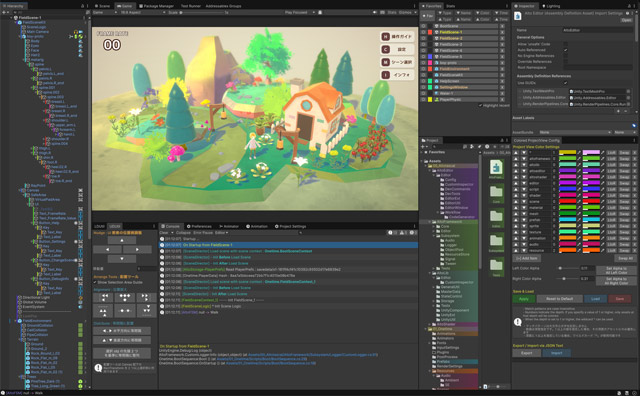This screenshot has height=396, width=640.
Task: Collapse the AltoFramework folder in Project tree
Action: 430,222
